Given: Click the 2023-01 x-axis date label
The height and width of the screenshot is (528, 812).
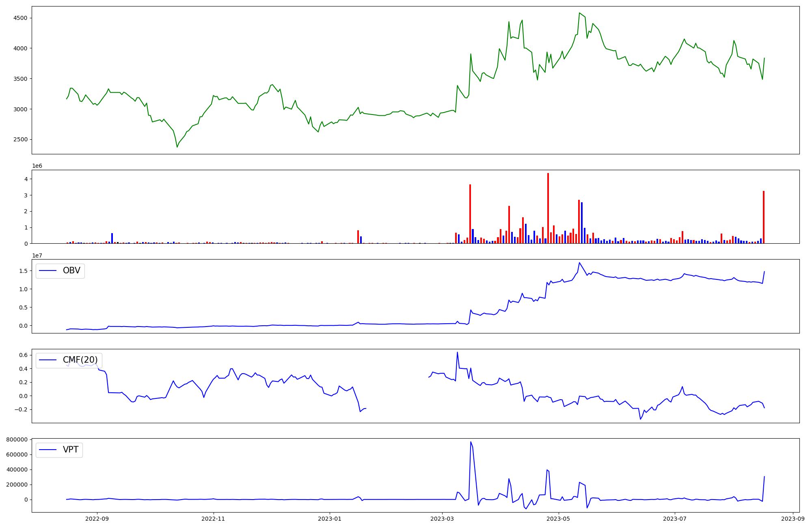Looking at the screenshot, I should (330, 519).
